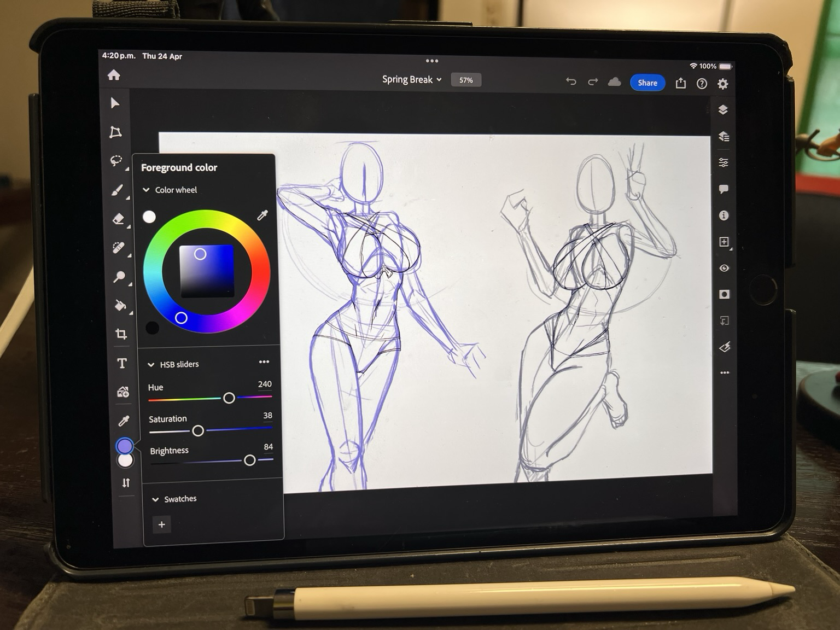The image size is (840, 630).
Task: Tap the Wi-Fi status icon
Action: tap(693, 66)
